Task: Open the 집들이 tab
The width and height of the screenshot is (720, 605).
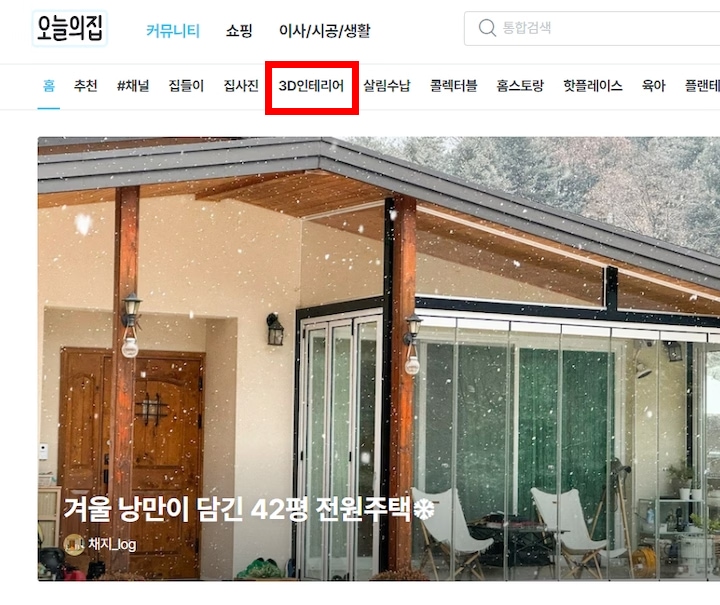Action: coord(186,86)
